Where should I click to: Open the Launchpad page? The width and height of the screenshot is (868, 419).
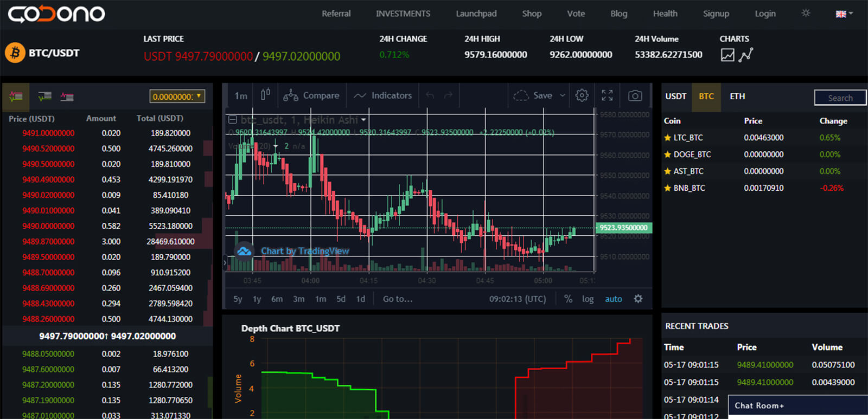[x=476, y=14]
